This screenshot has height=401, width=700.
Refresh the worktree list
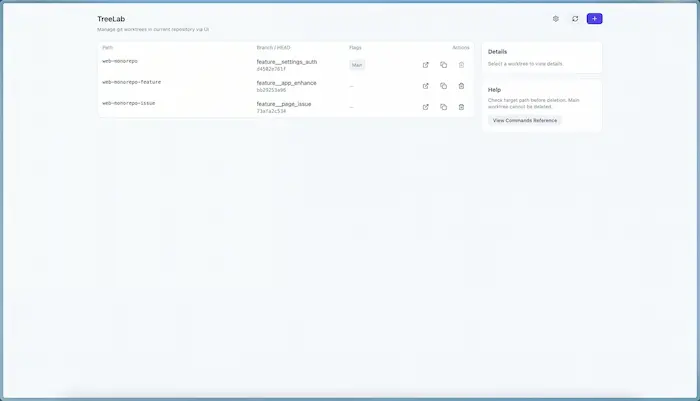(x=575, y=18)
